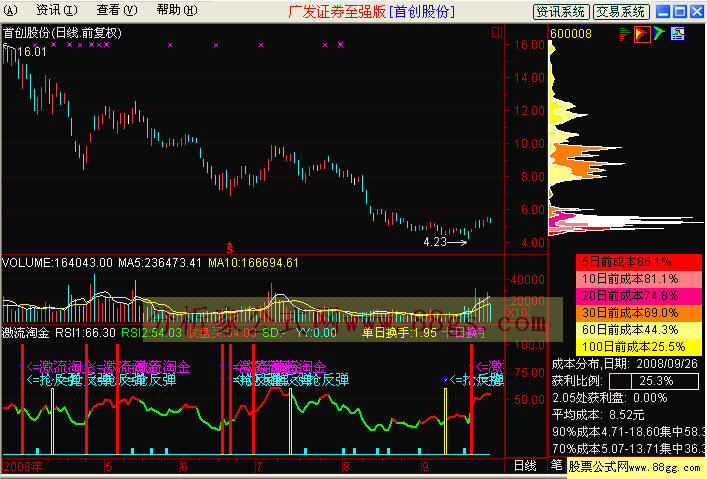Click the 激流淘金 indicator name

tap(26, 333)
